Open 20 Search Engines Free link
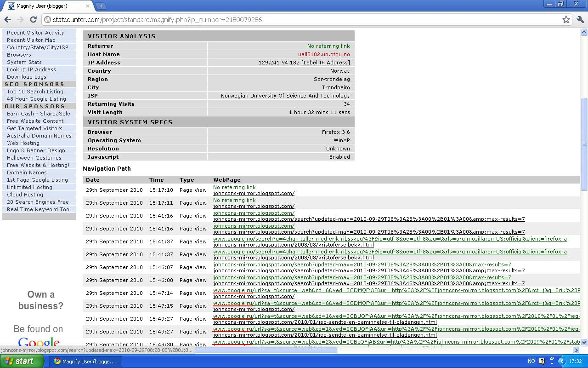 tap(38, 202)
